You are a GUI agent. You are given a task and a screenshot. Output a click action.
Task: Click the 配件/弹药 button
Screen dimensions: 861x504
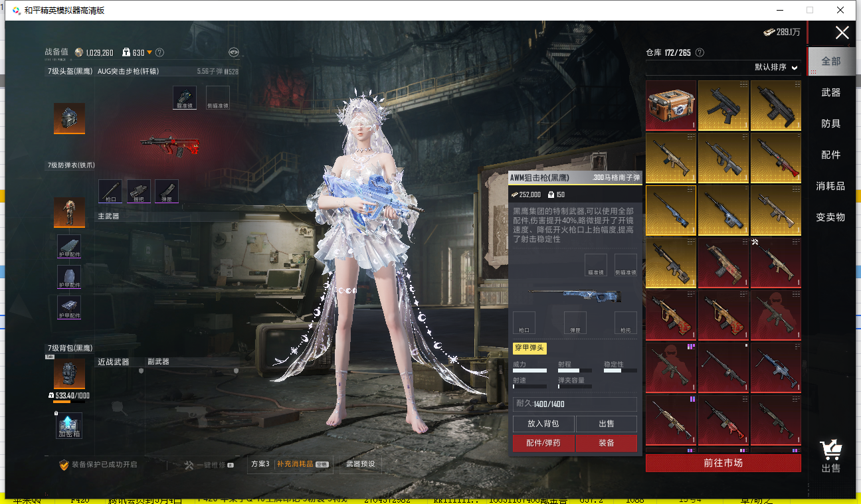543,444
